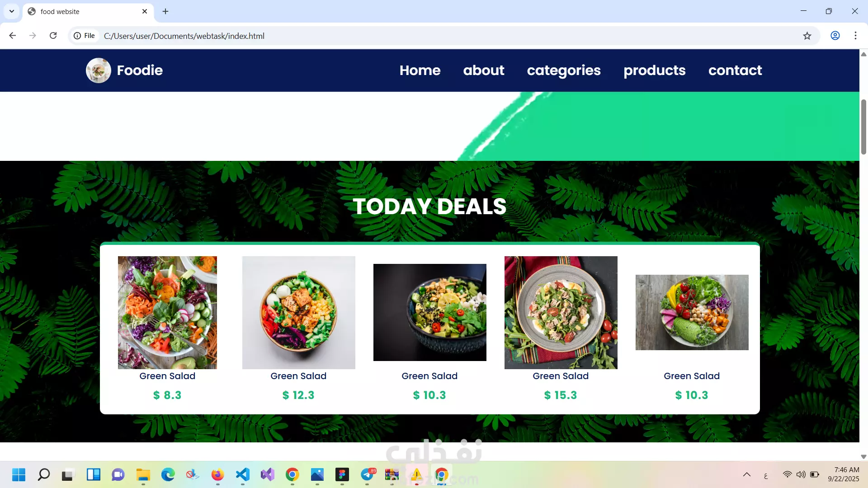Click the Foodie logo image
Viewport: 868px width, 488px height.
coord(99,70)
